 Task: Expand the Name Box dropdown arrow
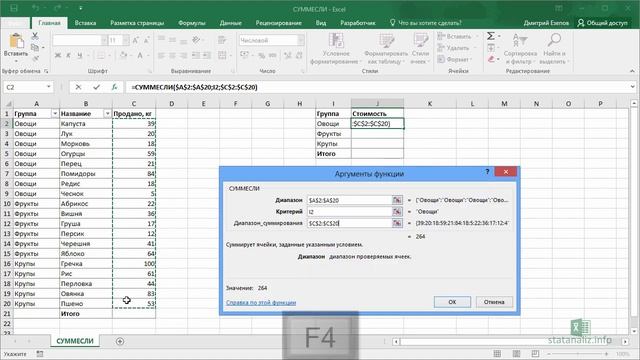point(49,87)
